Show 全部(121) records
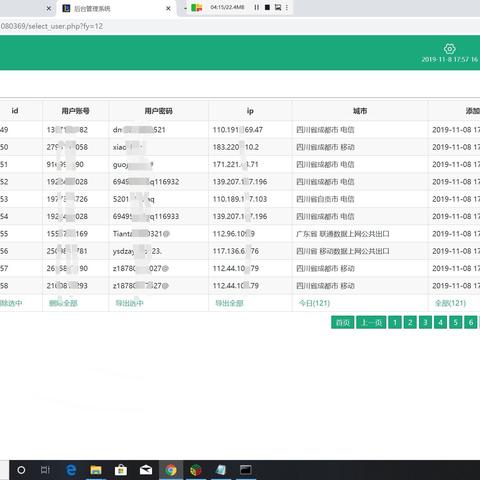Viewport: 480px width, 480px height. pyautogui.click(x=450, y=303)
